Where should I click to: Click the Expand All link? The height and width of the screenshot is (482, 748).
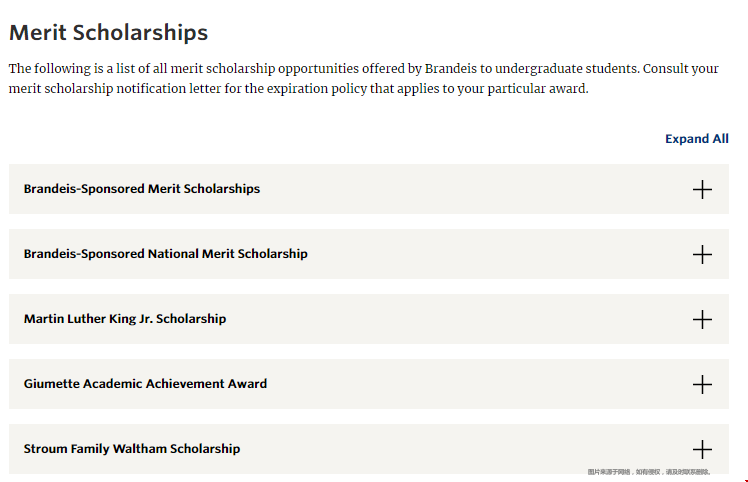(696, 139)
